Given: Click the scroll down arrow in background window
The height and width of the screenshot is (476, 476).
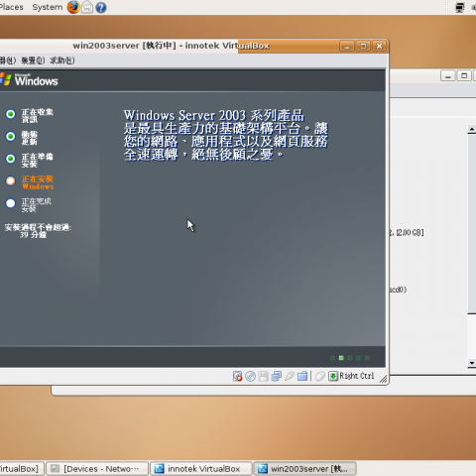Looking at the screenshot, I should tap(472, 363).
